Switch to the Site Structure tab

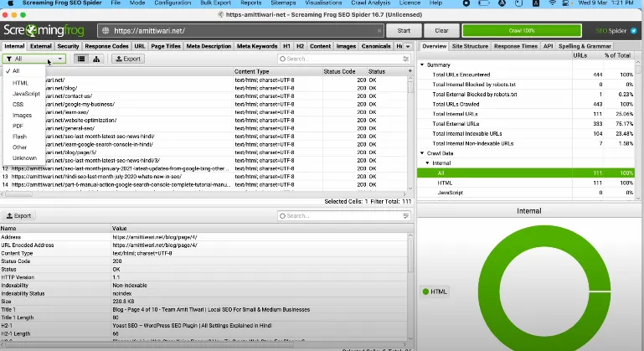pyautogui.click(x=471, y=46)
